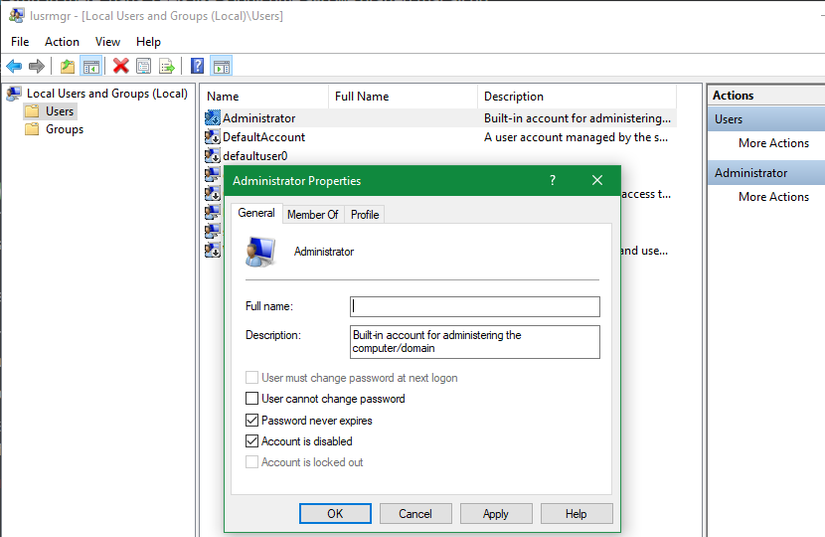Sort by the Description column header
This screenshot has width=825, height=537.
[x=577, y=96]
